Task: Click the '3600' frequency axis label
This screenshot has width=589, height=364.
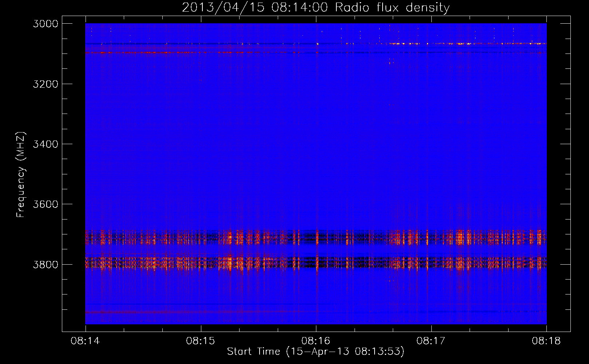Action: 46,204
